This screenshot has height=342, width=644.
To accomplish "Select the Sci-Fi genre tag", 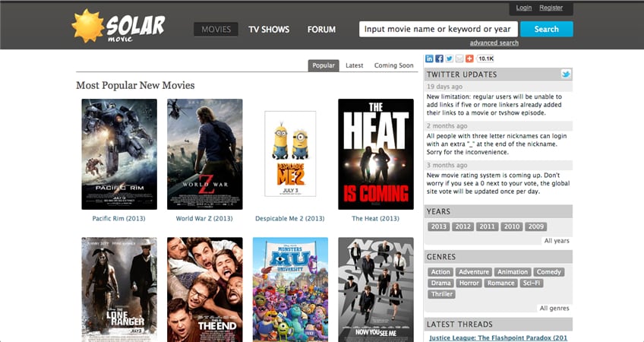I will tap(532, 283).
